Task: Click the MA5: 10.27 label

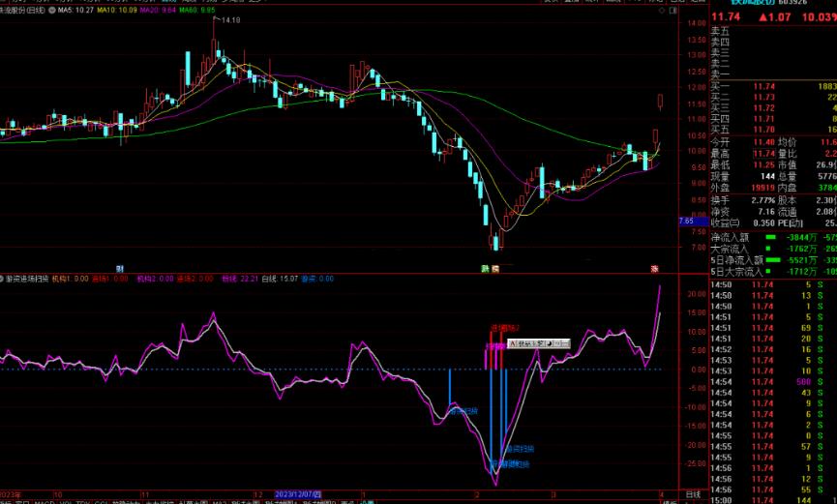Action: 75,10
